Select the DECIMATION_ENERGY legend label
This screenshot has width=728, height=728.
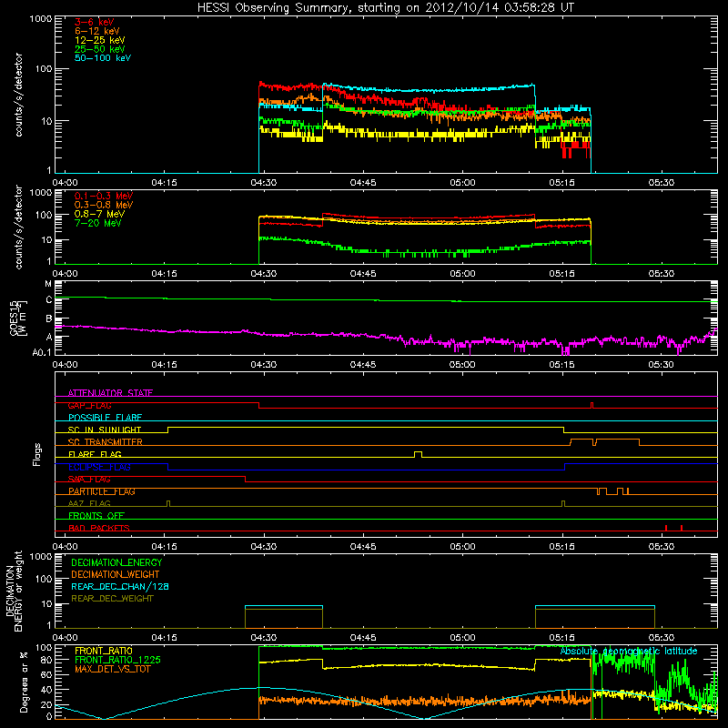coord(116,562)
